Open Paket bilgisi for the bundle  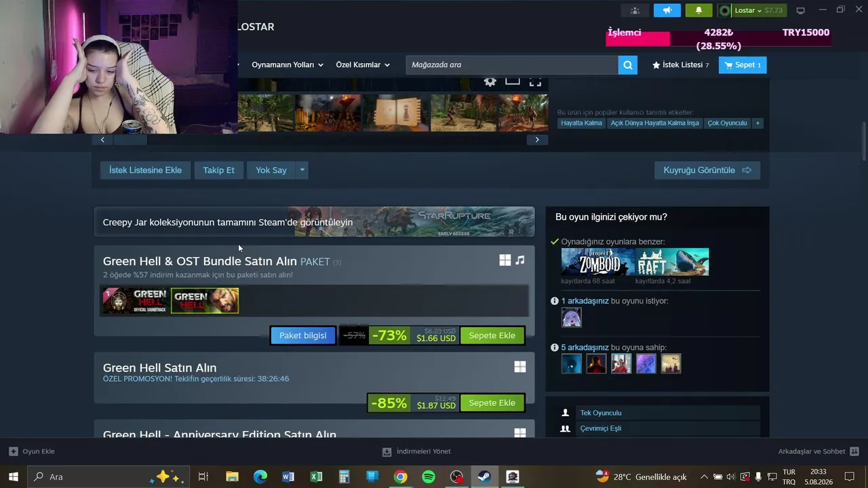click(x=303, y=335)
